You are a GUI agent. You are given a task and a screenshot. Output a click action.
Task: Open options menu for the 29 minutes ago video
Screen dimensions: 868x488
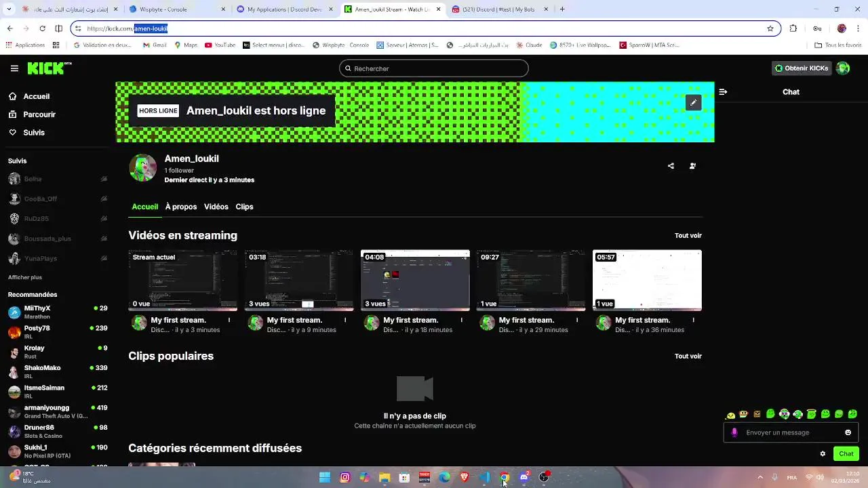577,320
